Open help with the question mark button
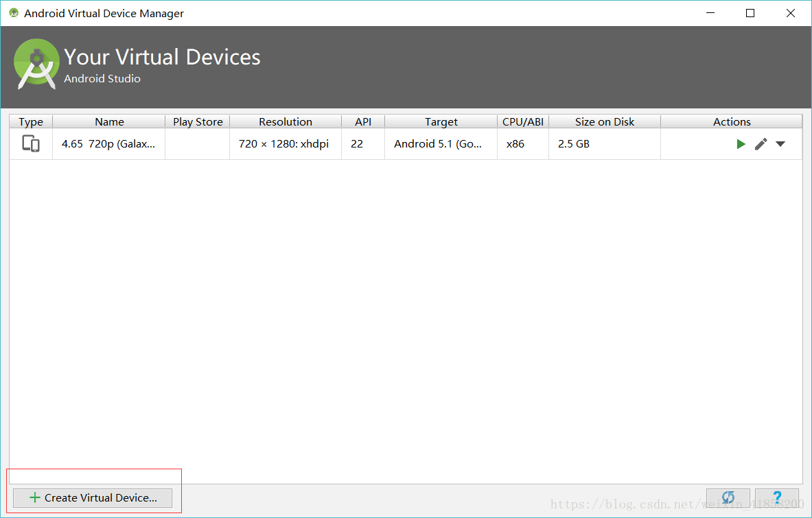 (777, 498)
